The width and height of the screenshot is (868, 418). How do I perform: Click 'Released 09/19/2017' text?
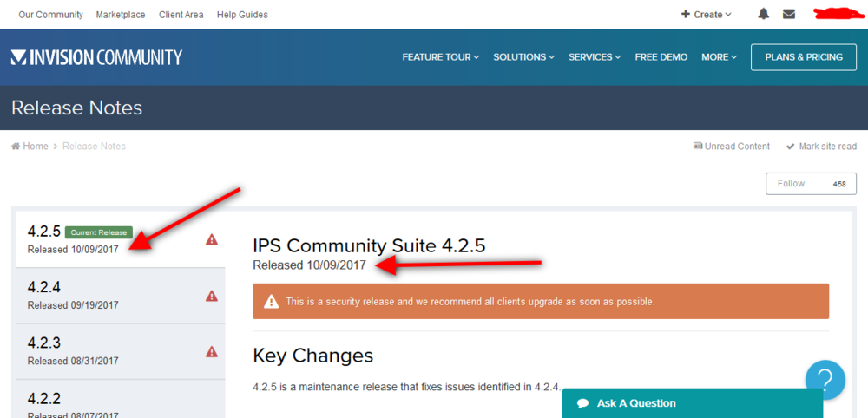click(x=73, y=305)
